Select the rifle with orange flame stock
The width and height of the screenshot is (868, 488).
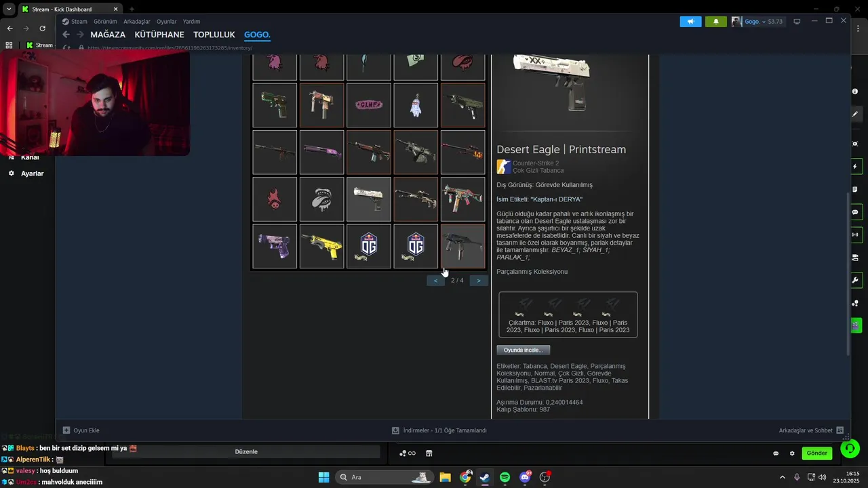[x=463, y=152]
